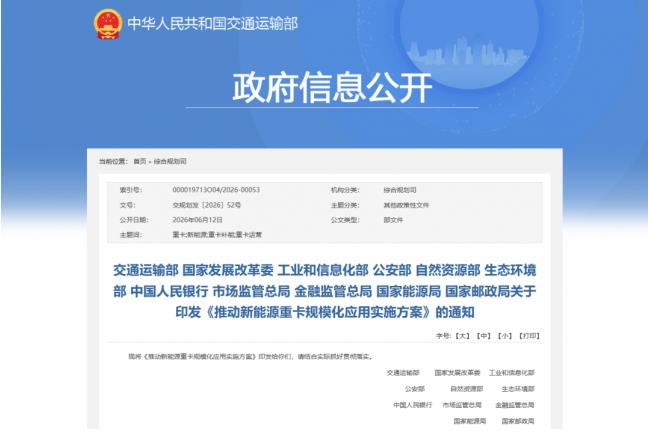Click the blue notice title heading
The height and width of the screenshot is (432, 648).
325,291
